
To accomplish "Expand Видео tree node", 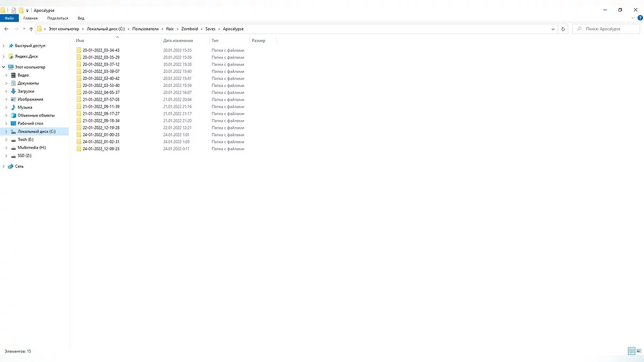I will (6, 75).
